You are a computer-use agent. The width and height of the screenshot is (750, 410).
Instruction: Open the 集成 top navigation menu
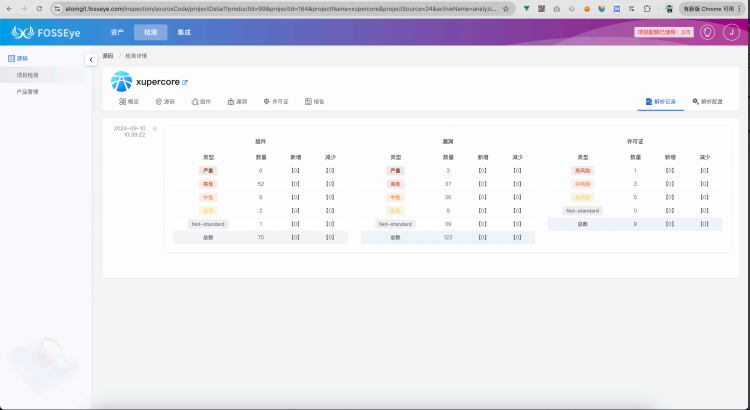click(x=184, y=32)
